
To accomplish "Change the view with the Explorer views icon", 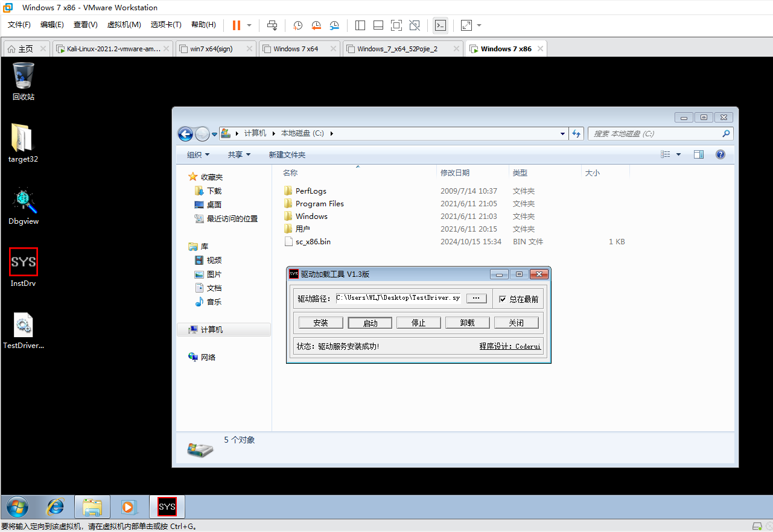I will [x=666, y=154].
